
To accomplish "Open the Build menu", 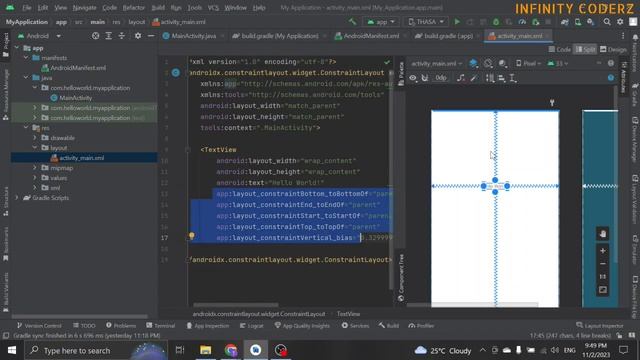I will tap(158, 8).
